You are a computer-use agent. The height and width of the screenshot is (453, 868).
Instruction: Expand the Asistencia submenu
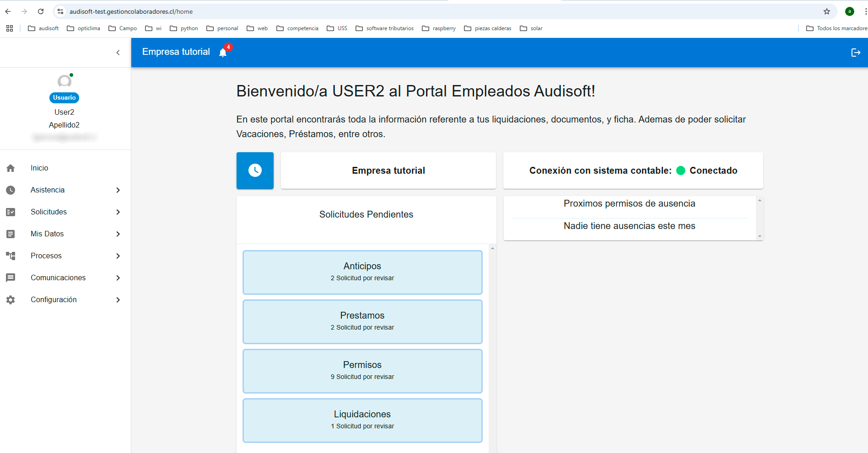(118, 190)
